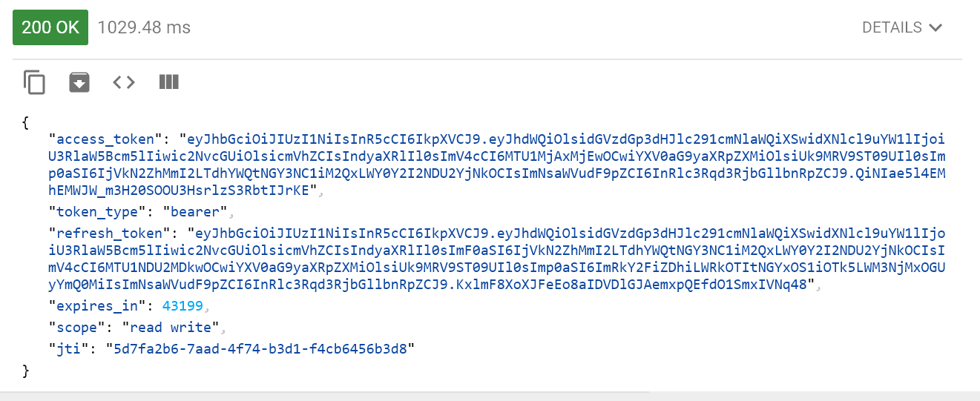Viewport: 980px width, 401px height.
Task: Select the "access_token" key
Action: 105,139
